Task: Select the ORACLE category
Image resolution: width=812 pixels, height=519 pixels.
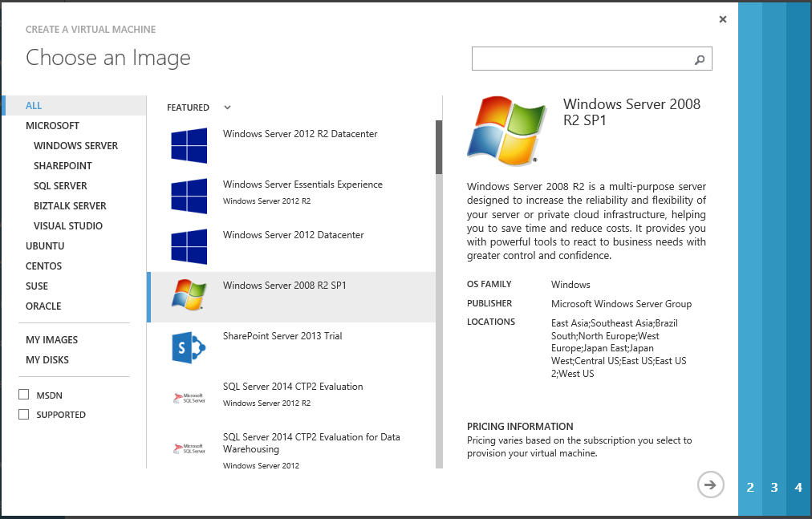Action: coord(43,306)
